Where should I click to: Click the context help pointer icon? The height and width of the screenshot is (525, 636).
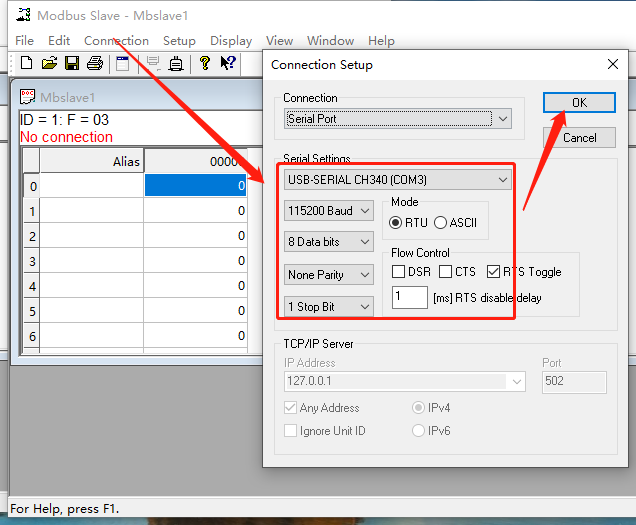pos(228,63)
